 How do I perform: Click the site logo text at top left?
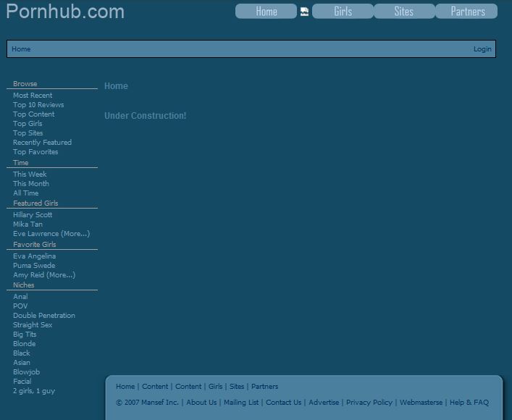(x=65, y=11)
